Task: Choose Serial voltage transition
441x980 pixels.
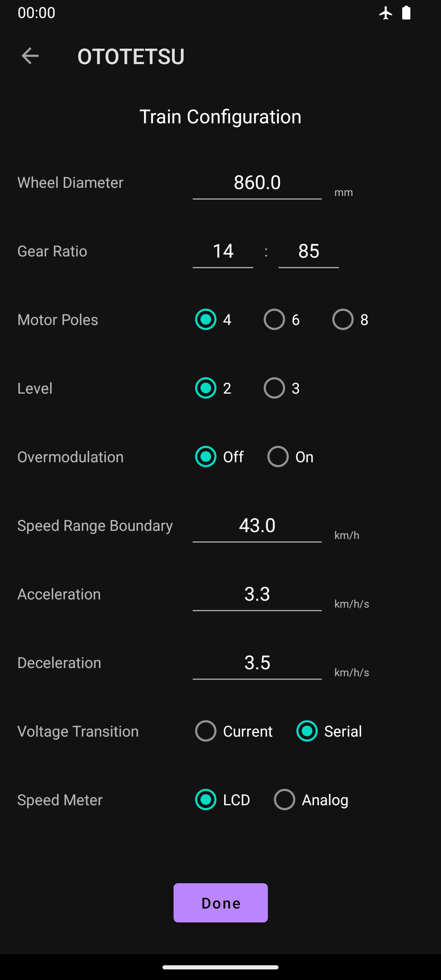Action: [x=330, y=731]
